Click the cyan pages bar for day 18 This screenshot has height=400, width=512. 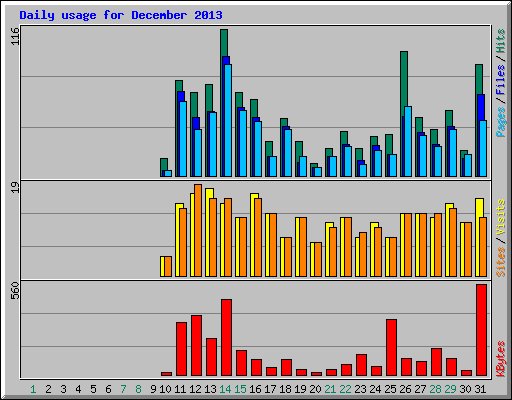(x=288, y=153)
